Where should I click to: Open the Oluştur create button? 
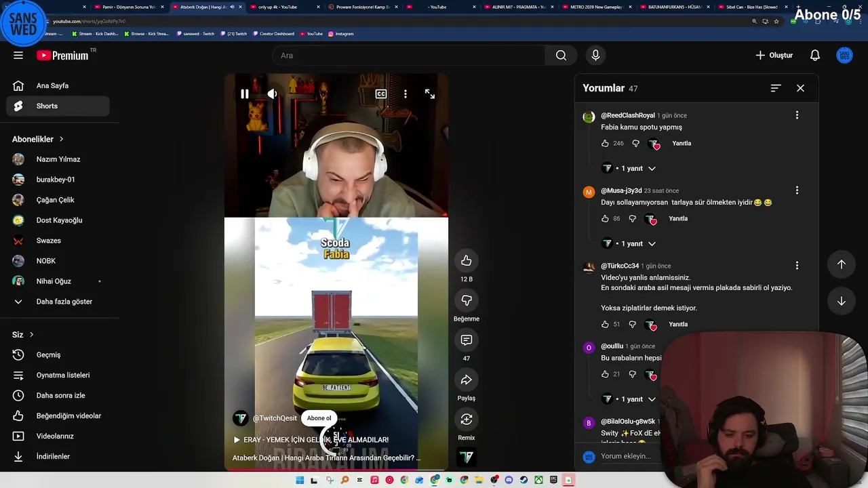(774, 56)
